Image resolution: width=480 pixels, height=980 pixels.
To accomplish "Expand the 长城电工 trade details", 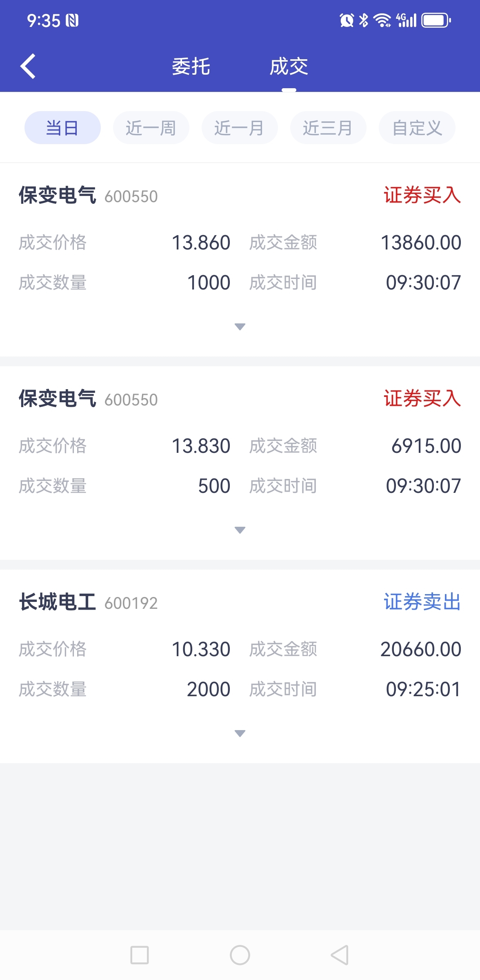I will point(240,733).
